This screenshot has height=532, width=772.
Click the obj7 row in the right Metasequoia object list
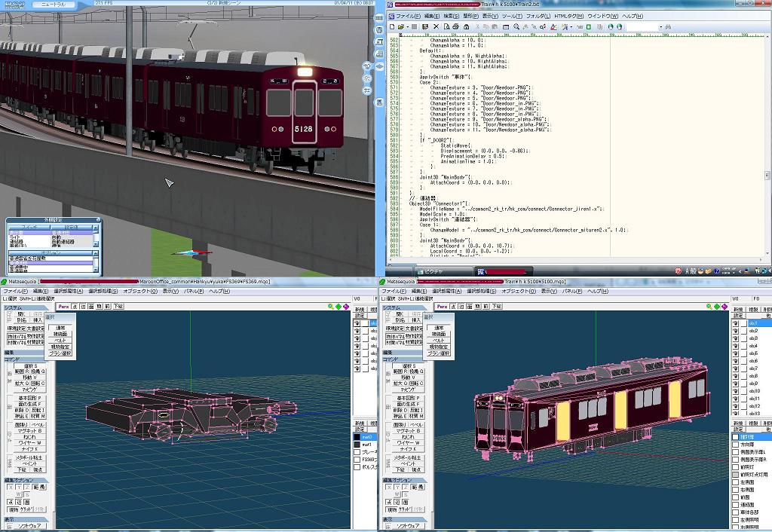(x=753, y=368)
